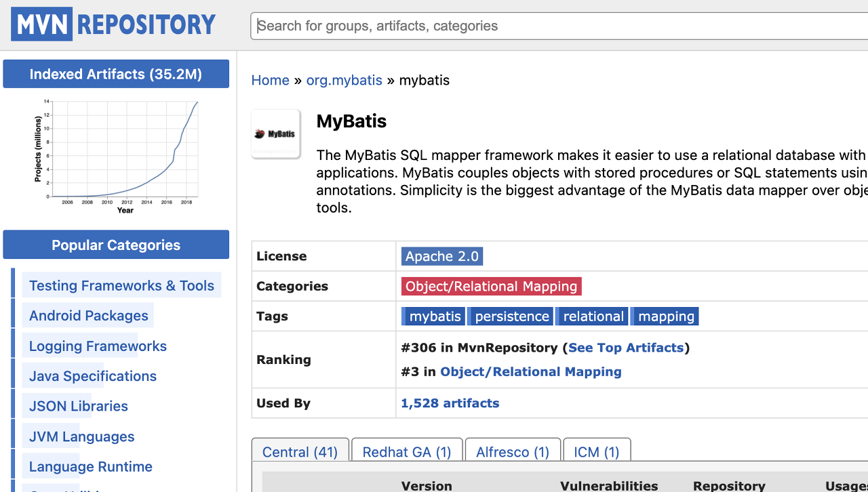This screenshot has height=492, width=868.
Task: Open Java Specifications category
Action: coord(93,375)
